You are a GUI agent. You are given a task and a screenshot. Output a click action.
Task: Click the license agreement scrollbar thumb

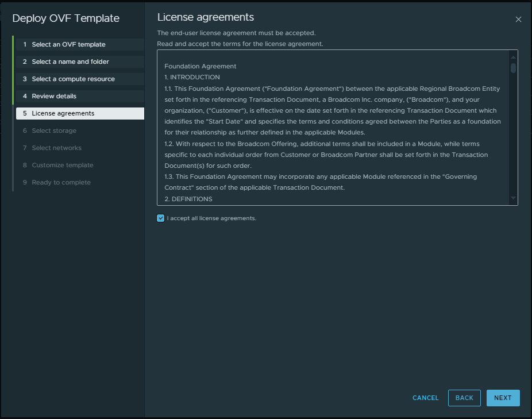513,68
